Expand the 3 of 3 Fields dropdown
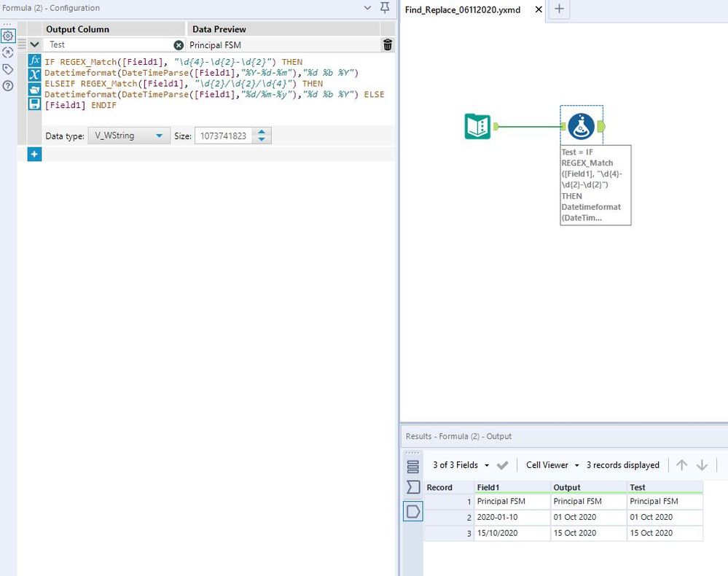 [461, 465]
